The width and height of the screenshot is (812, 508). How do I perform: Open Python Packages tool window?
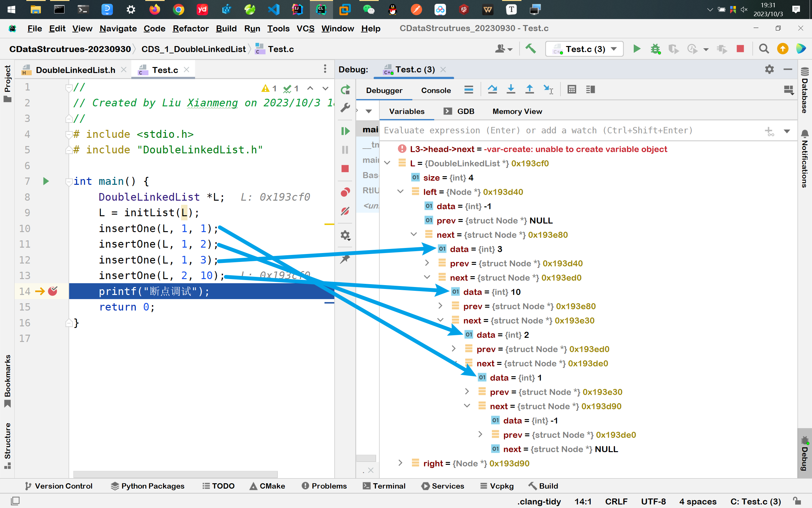pos(147,486)
